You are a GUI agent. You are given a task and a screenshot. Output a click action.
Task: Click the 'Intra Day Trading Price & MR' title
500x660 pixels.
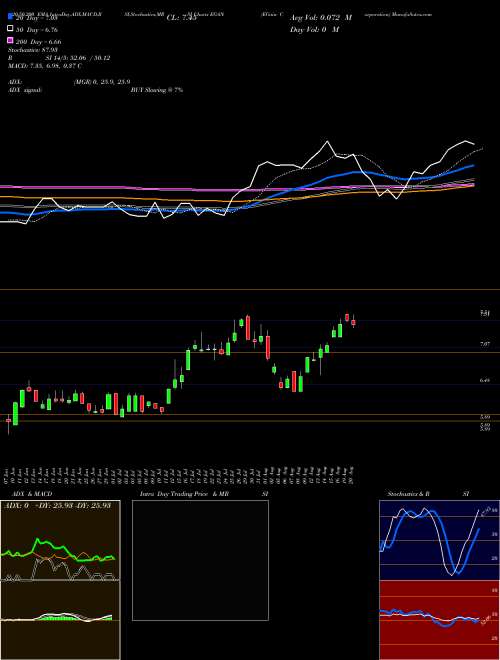pos(184,494)
